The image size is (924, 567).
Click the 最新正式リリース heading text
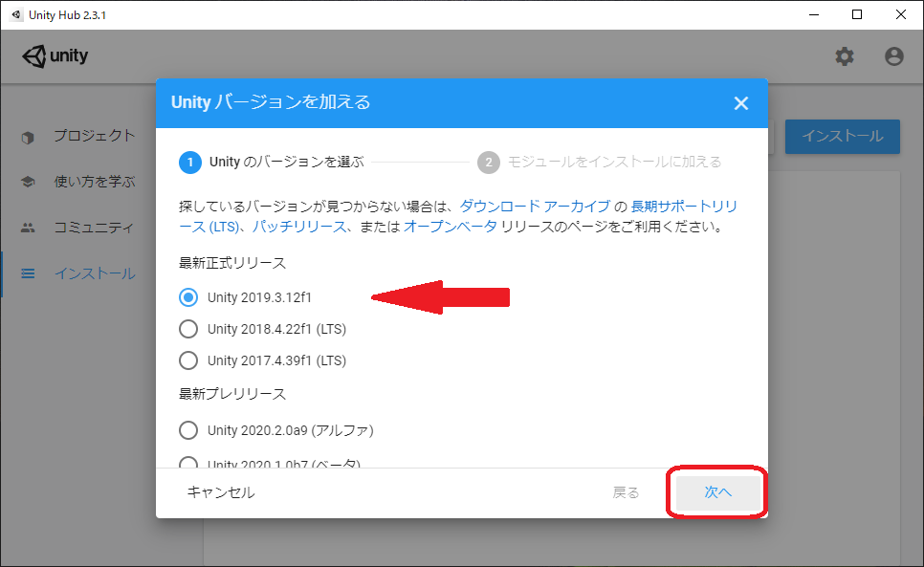(x=232, y=263)
